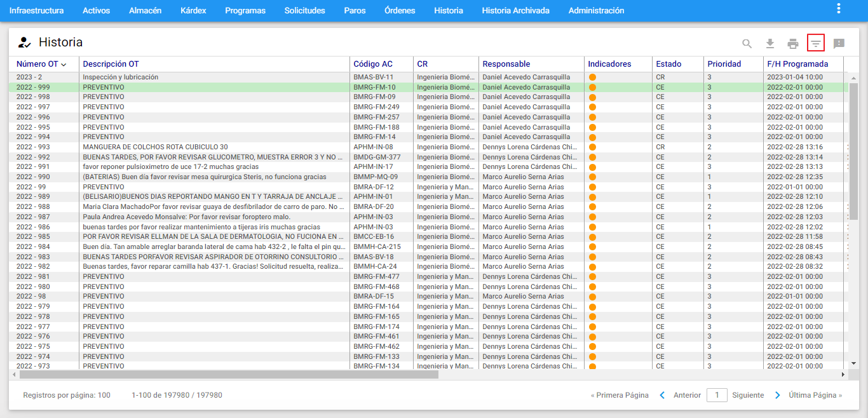Select row 2023 - 2 Inspección y lubricación
The height and width of the screenshot is (418, 868).
pyautogui.click(x=429, y=77)
